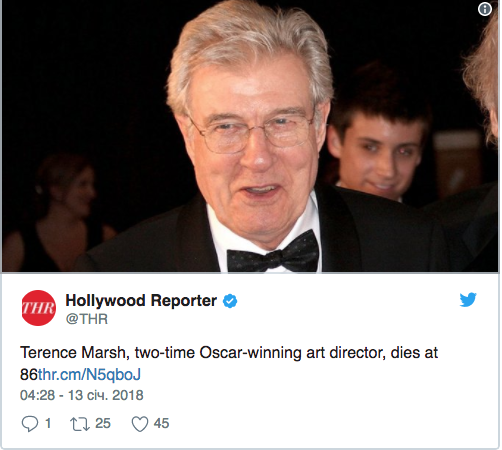
Task: Click the @THR handle
Action: coord(87,319)
